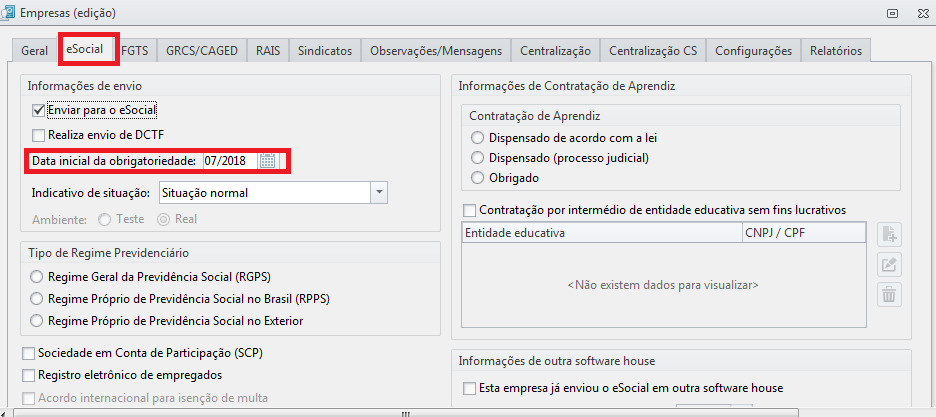Click the Entidade educativa column header
Viewport: 936px width, 417px height.
pos(602,233)
